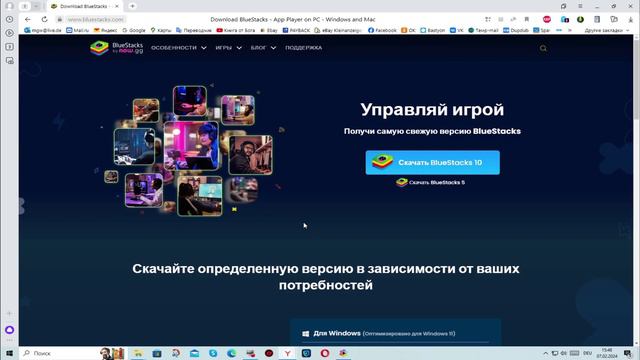Click the Скачать BlueStacks 10 button
640x360 pixels.
[x=432, y=162]
